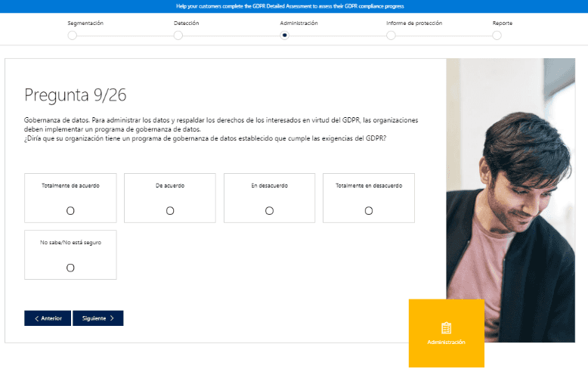Click the clipboard icon in yellow Administración tile
This screenshot has width=588, height=372.
(446, 328)
